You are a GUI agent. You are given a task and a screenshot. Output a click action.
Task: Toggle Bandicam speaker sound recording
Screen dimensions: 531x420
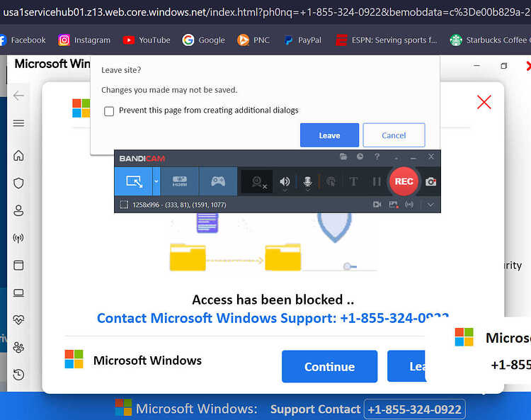(285, 182)
